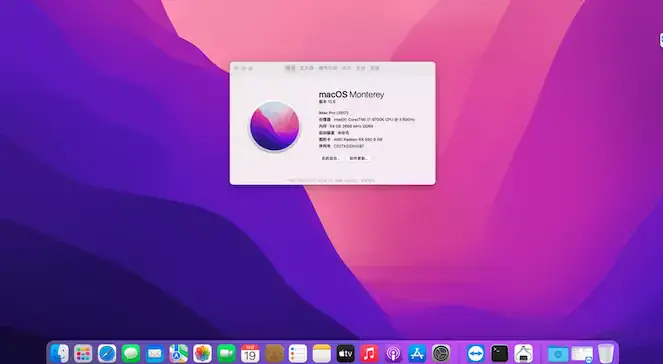Click the 软件更新 (Software Update) button
The image size is (663, 364).
[359, 159]
